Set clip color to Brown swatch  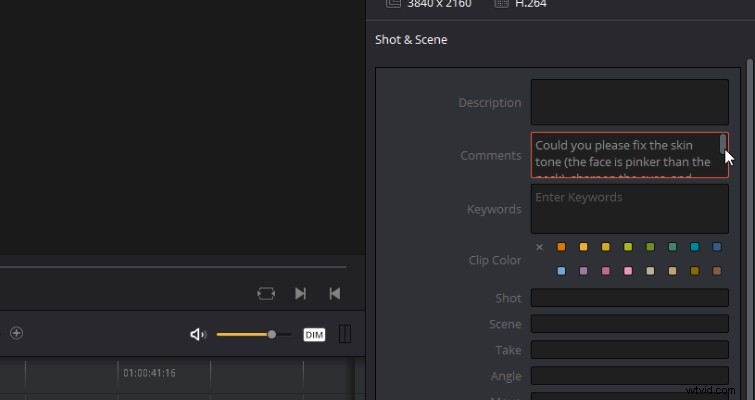tap(694, 271)
